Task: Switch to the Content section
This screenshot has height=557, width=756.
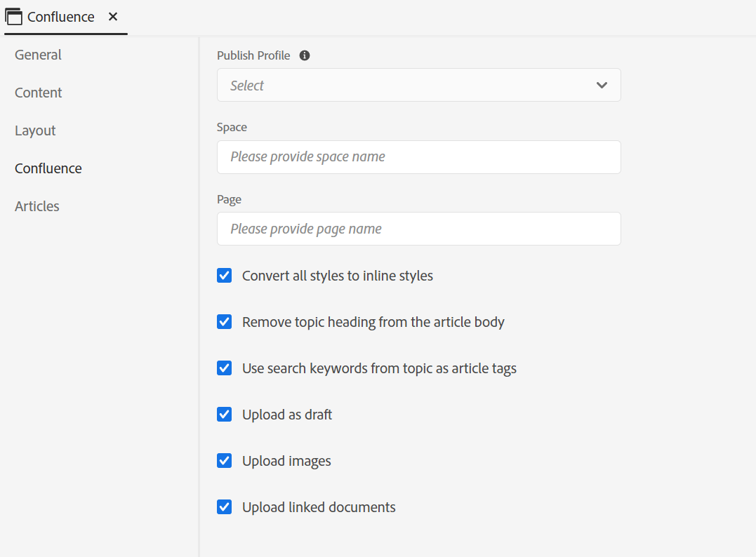Action: point(38,92)
